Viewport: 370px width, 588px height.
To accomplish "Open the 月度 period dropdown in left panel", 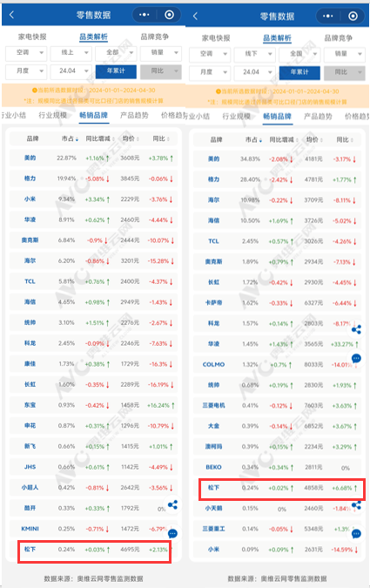I will [26, 71].
